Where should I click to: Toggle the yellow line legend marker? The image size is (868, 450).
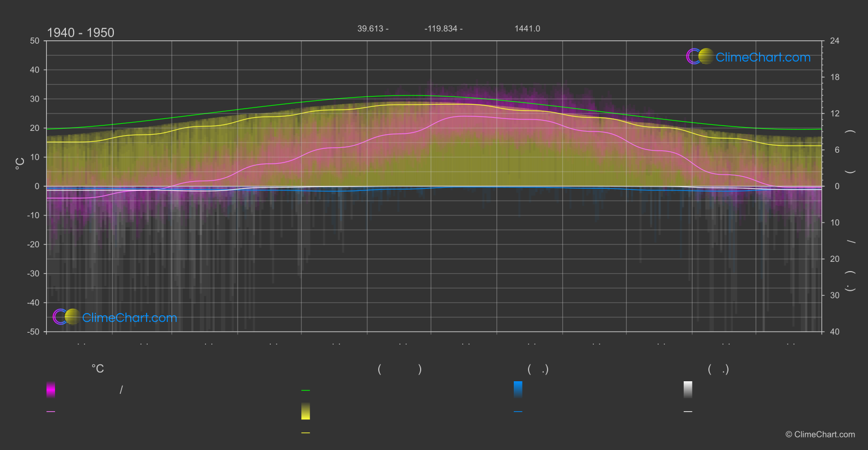(306, 433)
